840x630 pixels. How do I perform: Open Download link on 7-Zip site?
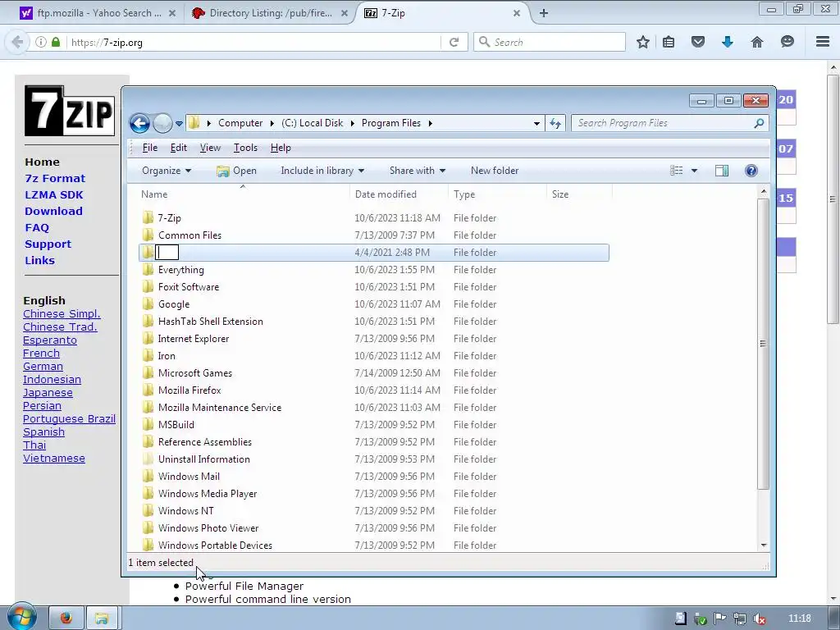click(53, 211)
